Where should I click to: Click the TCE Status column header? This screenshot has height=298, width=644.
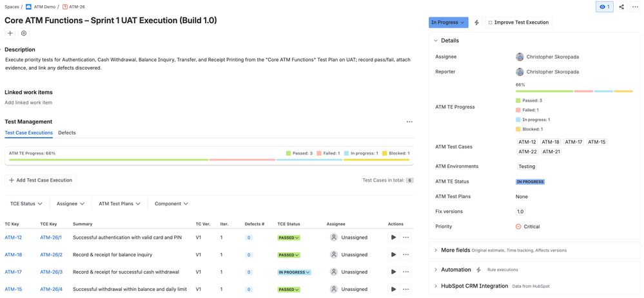coord(289,224)
